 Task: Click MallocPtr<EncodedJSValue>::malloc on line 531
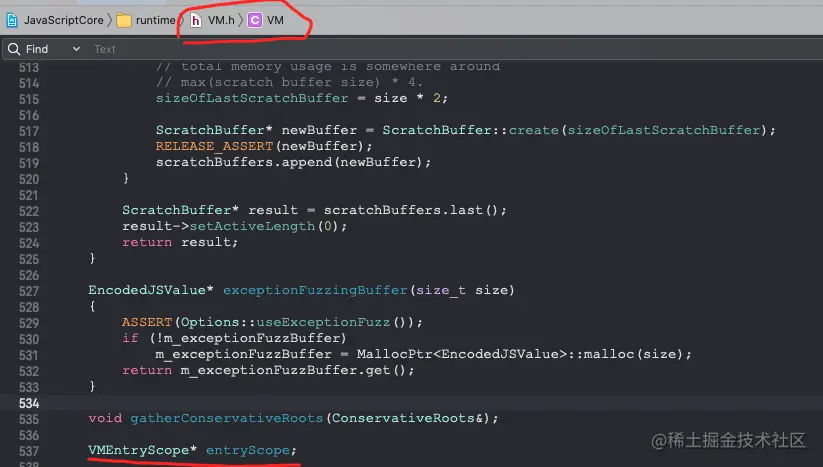pyautogui.click(x=495, y=354)
